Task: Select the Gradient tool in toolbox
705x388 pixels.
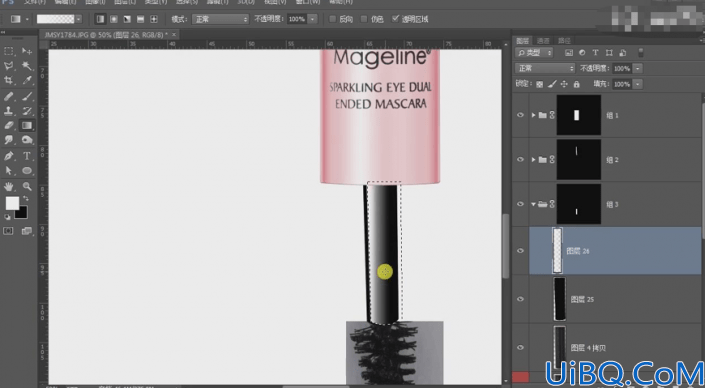Action: [x=27, y=125]
